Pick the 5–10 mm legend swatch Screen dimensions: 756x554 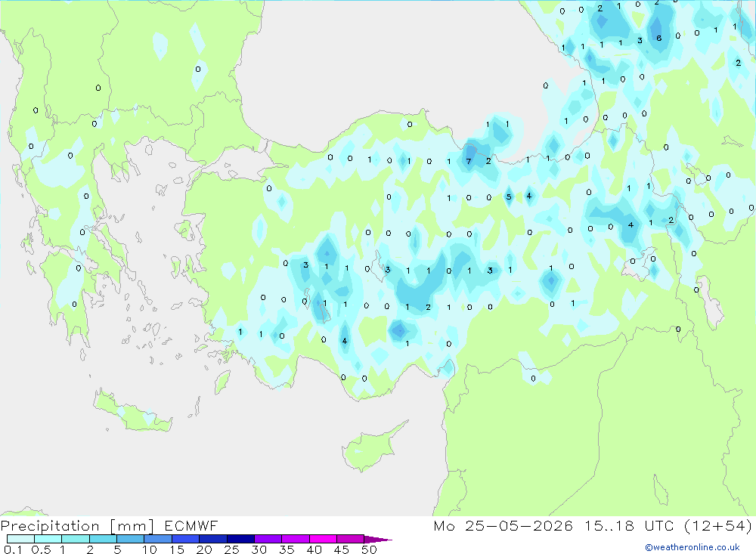point(131,539)
